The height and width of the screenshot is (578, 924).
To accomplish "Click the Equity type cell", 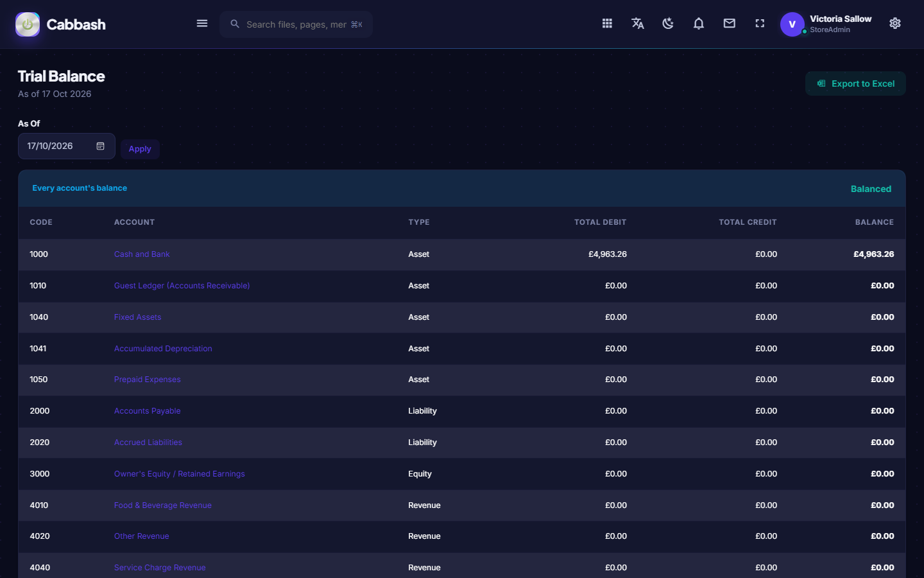I will [420, 474].
